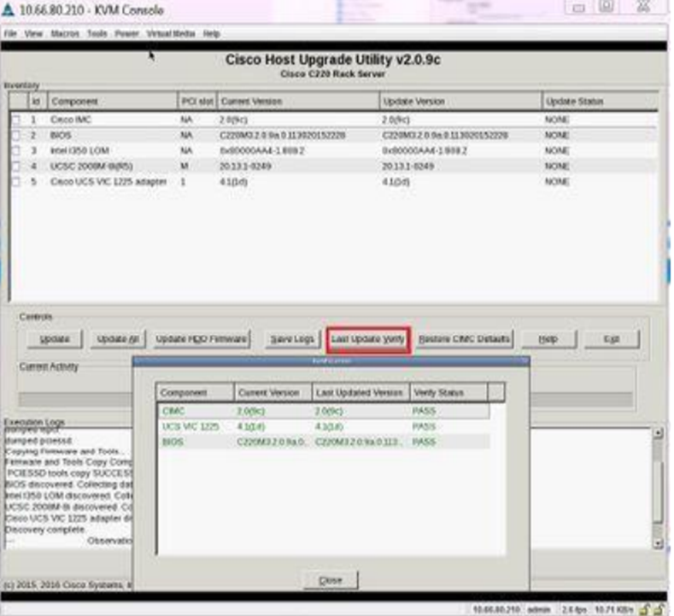Click the last padlock icon in status bar
The width and height of the screenshot is (674, 616).
click(661, 608)
